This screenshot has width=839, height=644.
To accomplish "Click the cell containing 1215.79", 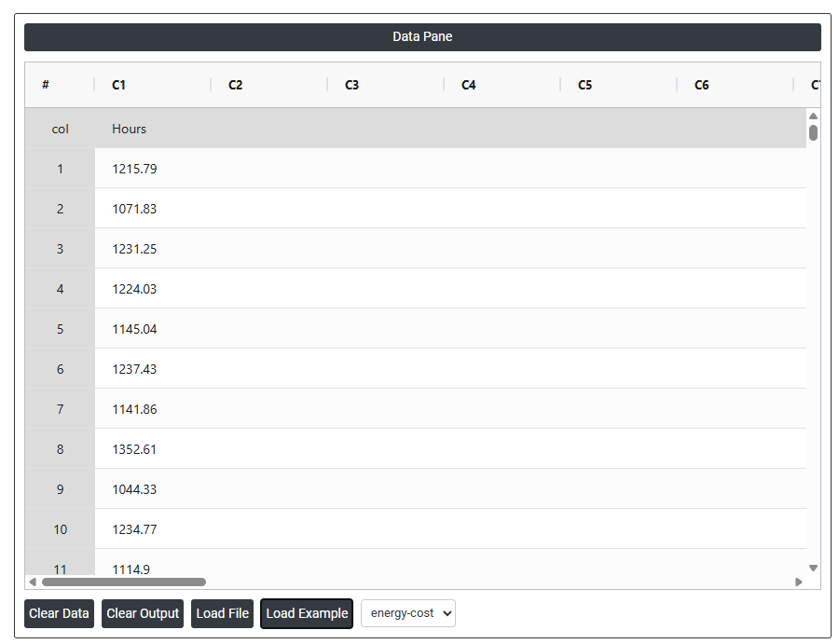I will (x=134, y=169).
